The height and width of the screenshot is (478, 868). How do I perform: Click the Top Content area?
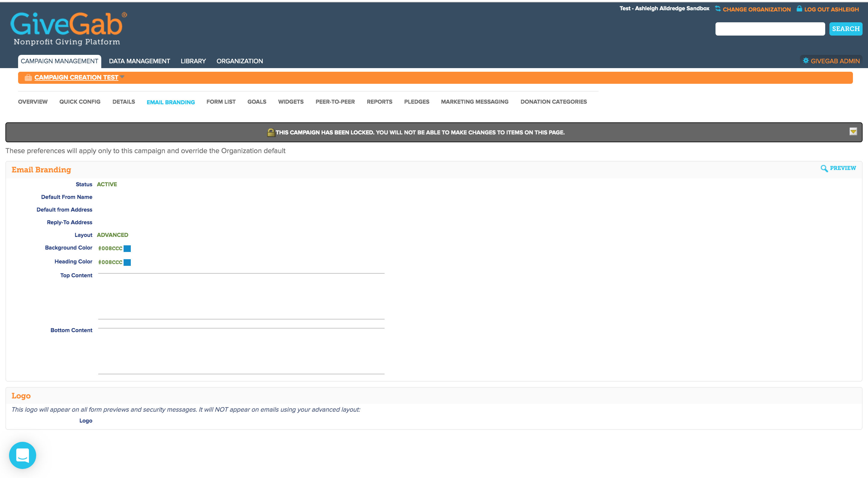(x=241, y=296)
